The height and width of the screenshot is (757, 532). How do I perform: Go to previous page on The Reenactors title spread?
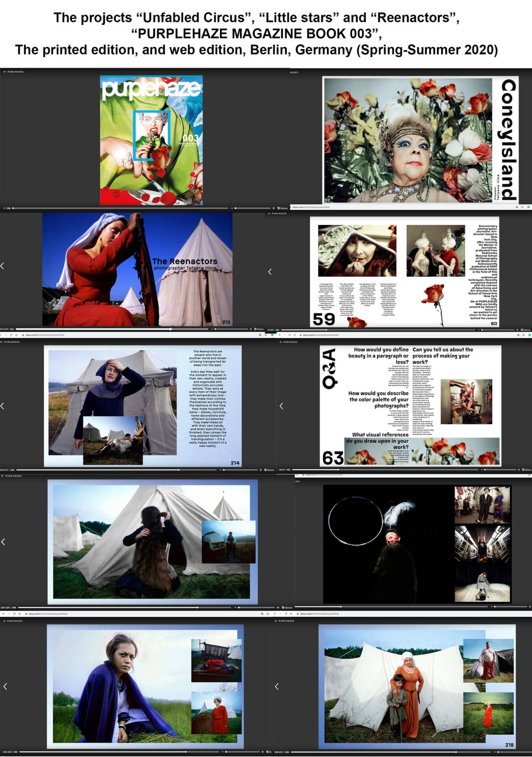[2, 266]
